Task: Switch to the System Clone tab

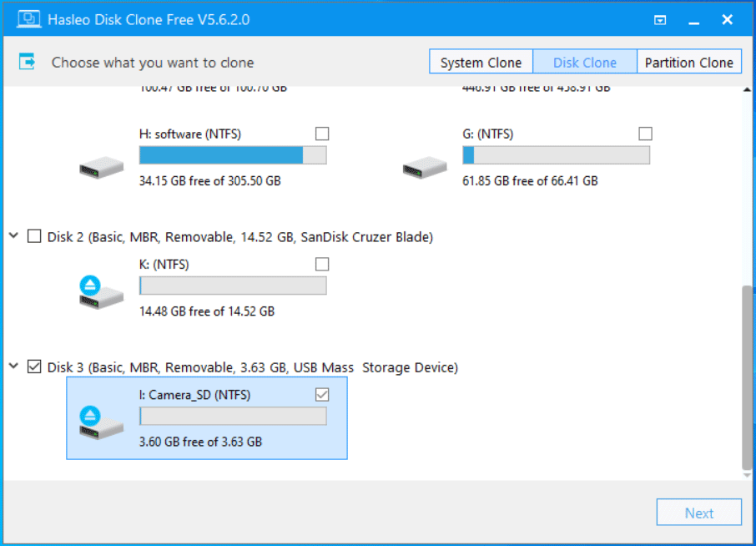Action: [x=481, y=62]
